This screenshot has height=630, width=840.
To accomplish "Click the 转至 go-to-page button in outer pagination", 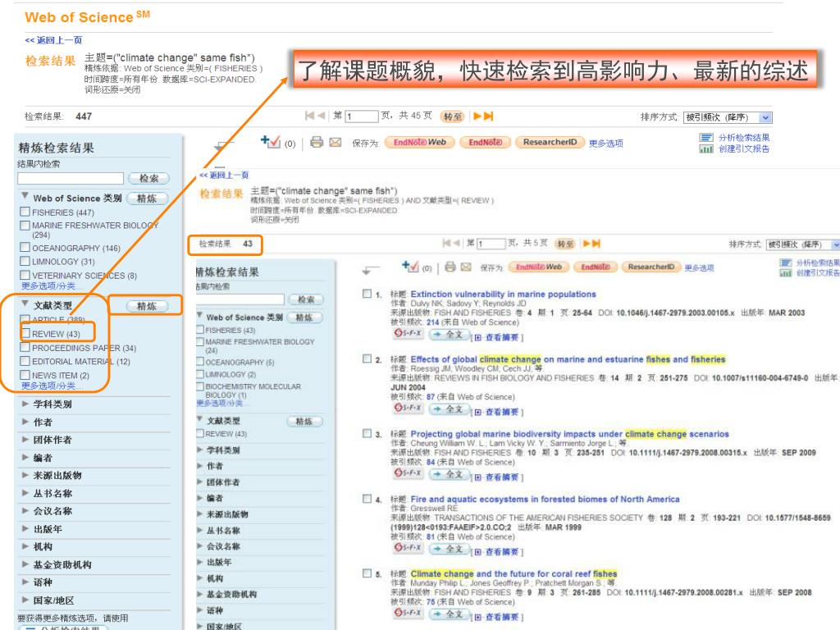I will tap(453, 116).
